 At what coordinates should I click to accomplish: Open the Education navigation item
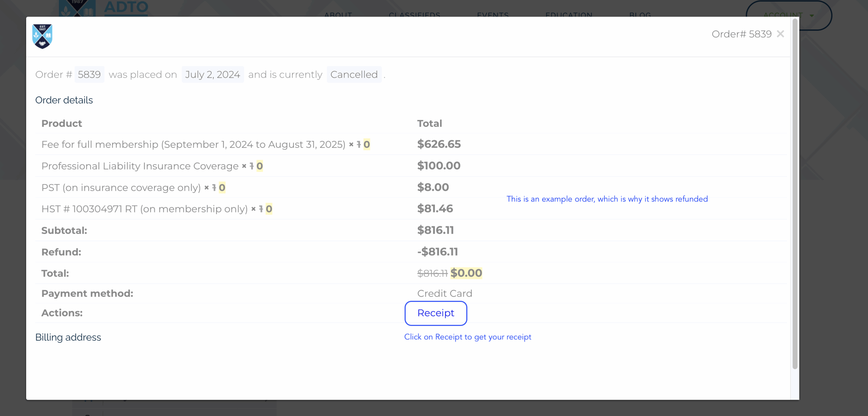point(569,15)
